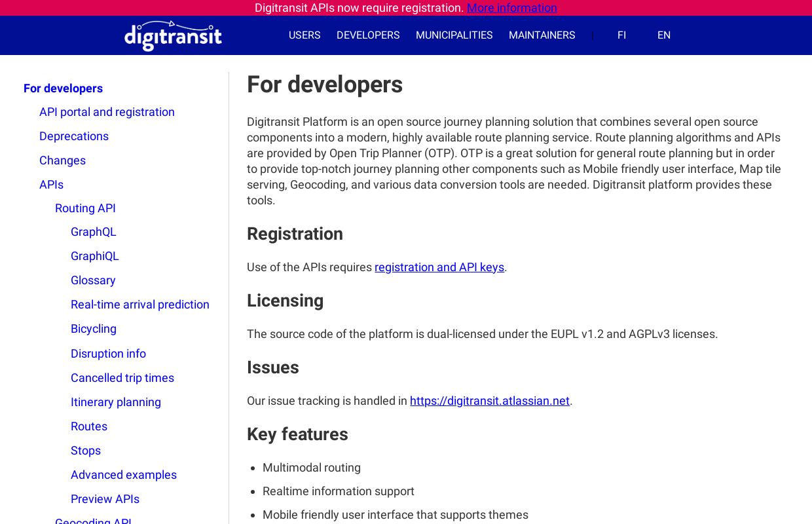Image resolution: width=812 pixels, height=524 pixels.
Task: Open Routing API in sidebar
Action: tap(85, 208)
